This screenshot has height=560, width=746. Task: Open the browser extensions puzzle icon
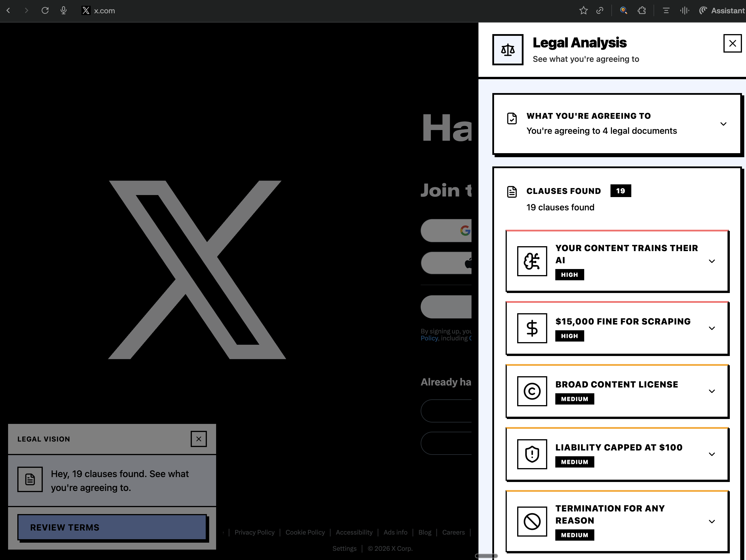point(642,10)
